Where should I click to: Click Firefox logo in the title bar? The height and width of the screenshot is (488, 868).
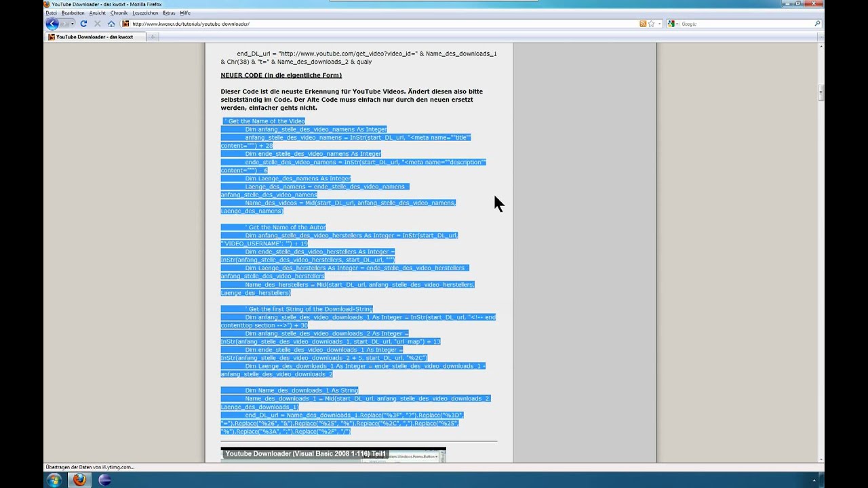47,4
